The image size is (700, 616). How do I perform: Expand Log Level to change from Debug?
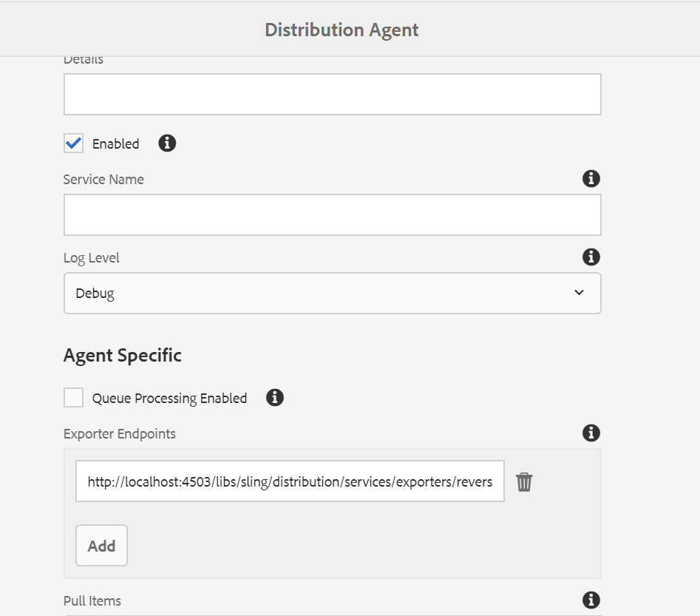click(x=332, y=292)
